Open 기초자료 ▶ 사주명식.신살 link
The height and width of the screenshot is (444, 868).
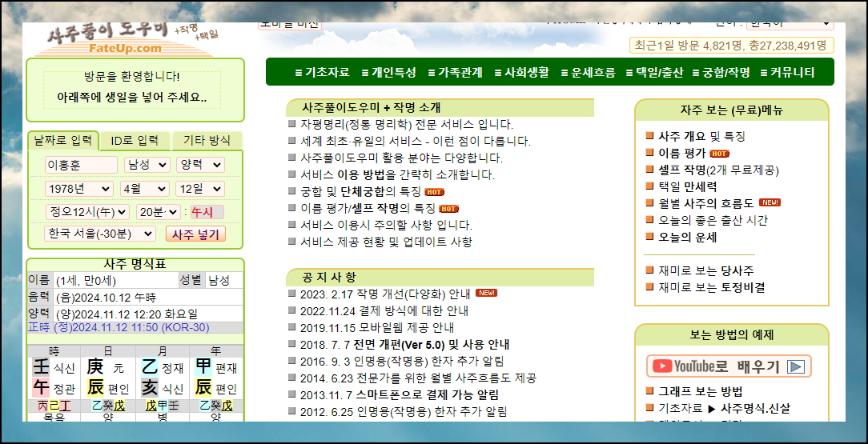[x=724, y=409]
